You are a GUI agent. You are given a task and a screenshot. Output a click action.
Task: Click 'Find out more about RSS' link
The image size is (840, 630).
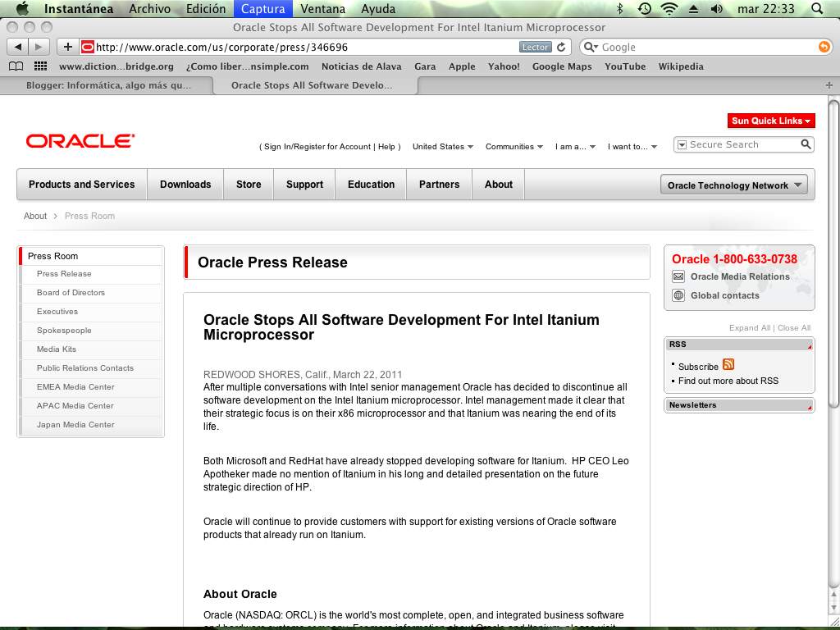[x=728, y=381]
